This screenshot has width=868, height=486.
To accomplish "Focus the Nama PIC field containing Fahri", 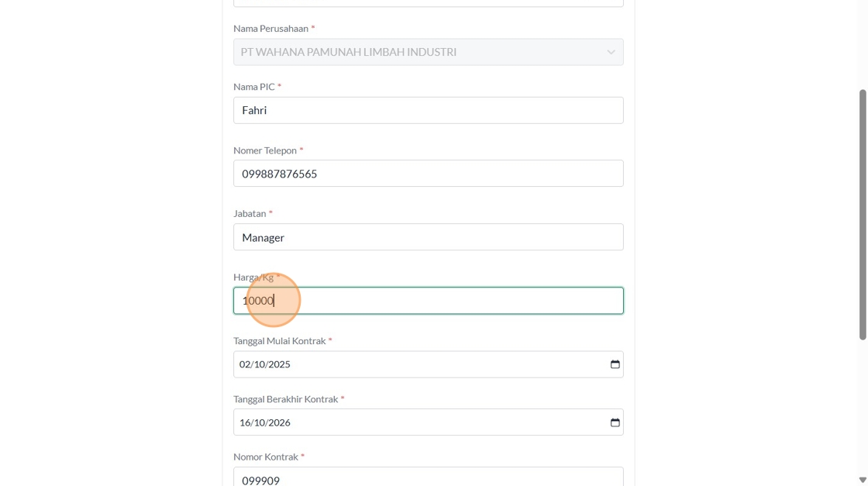I will point(428,110).
